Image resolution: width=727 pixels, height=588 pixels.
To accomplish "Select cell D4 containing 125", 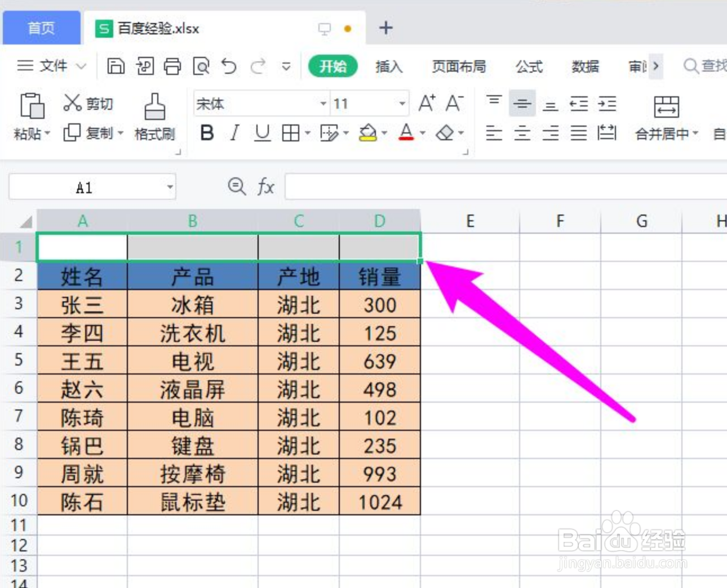I will 379,332.
